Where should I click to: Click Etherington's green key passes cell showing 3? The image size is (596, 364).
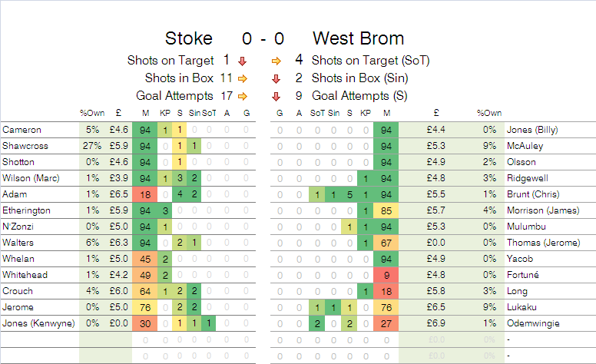tap(164, 210)
